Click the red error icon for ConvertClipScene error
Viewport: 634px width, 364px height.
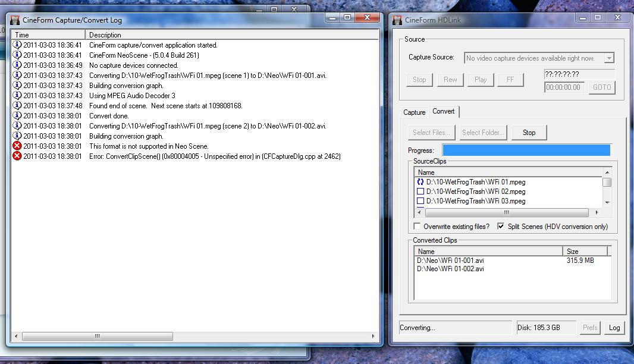tap(17, 156)
